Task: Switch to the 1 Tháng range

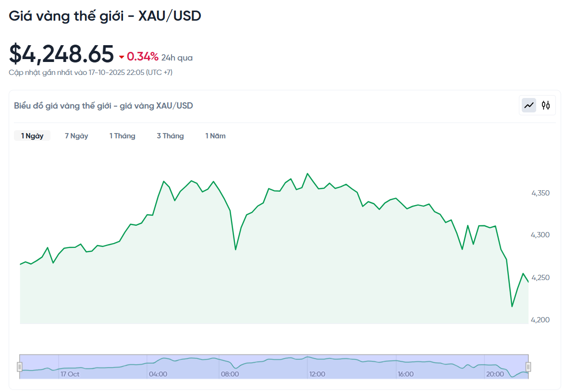Action: coord(122,136)
